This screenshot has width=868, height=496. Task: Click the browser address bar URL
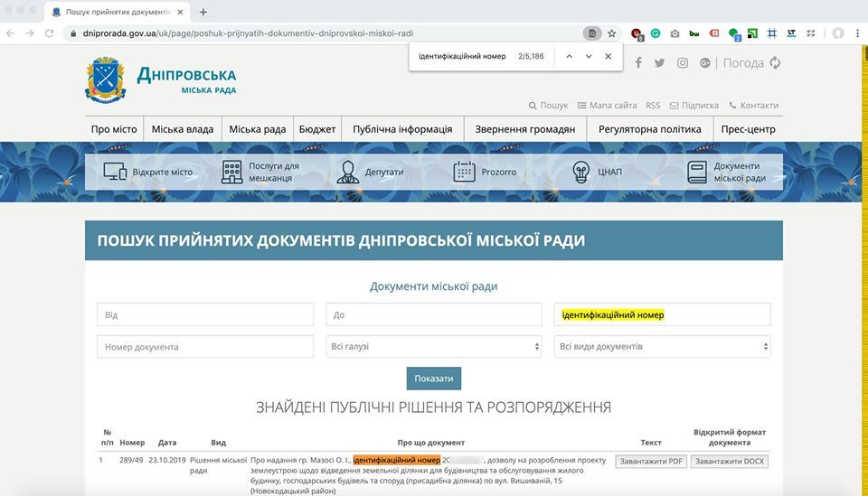pyautogui.click(x=248, y=33)
